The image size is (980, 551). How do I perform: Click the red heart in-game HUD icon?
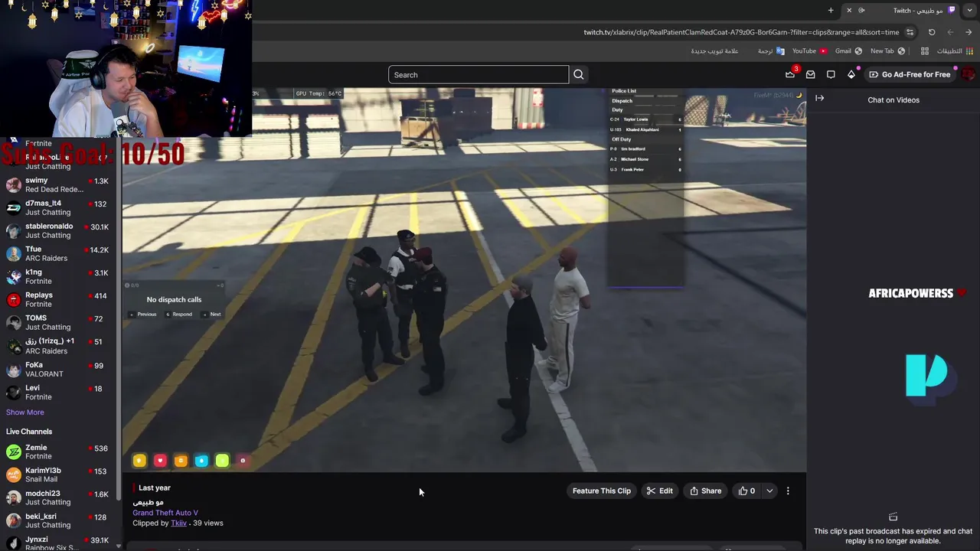coord(160,460)
